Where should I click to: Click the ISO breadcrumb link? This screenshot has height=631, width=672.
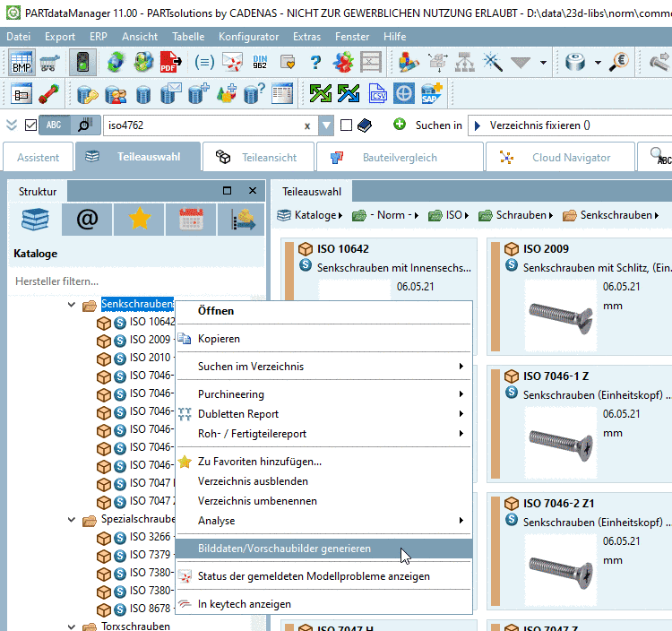[x=454, y=215]
